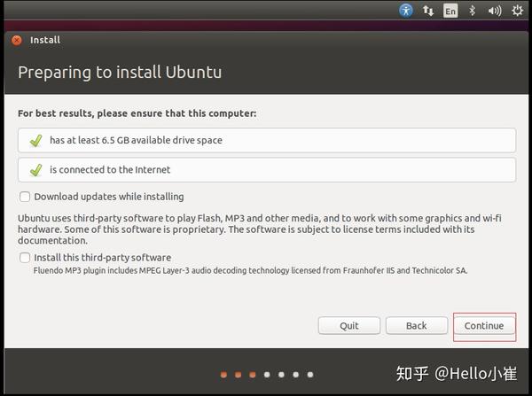This screenshot has height=396, width=532.
Task: Click the Back button
Action: coord(417,325)
